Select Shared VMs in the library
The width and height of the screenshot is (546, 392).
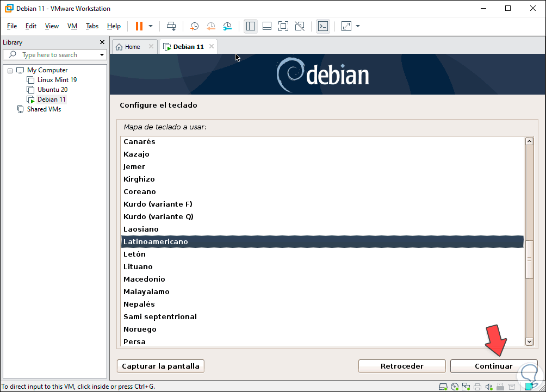point(44,109)
